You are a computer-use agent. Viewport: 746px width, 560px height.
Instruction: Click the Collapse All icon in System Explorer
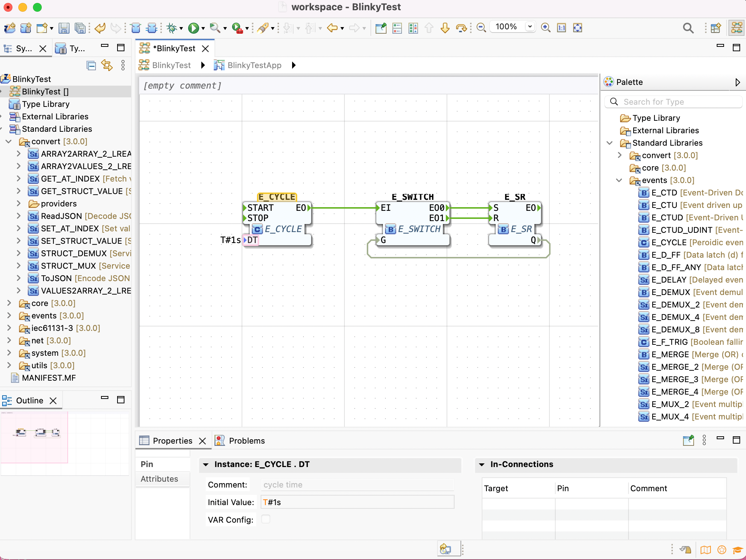tap(91, 66)
